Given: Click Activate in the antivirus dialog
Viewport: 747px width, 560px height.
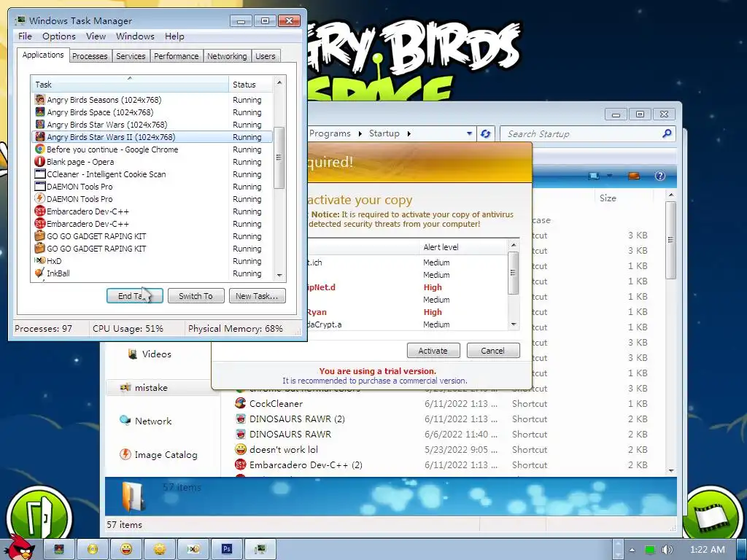Looking at the screenshot, I should [x=433, y=351].
